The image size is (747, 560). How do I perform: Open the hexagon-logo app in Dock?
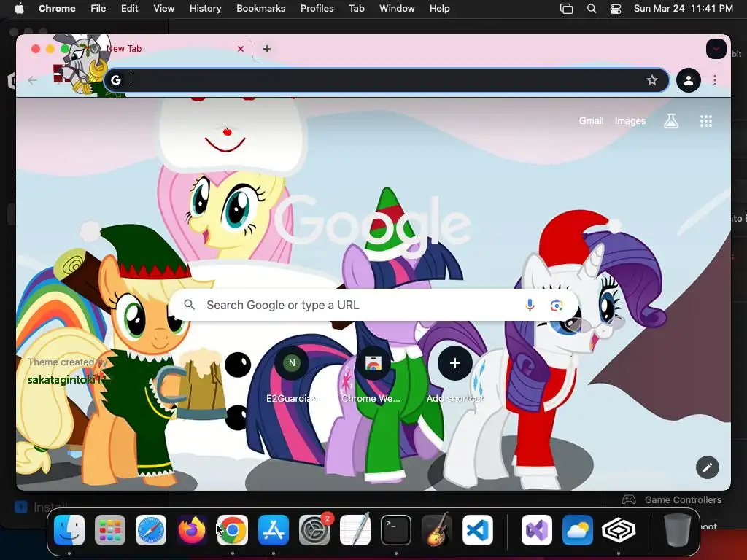point(619,530)
